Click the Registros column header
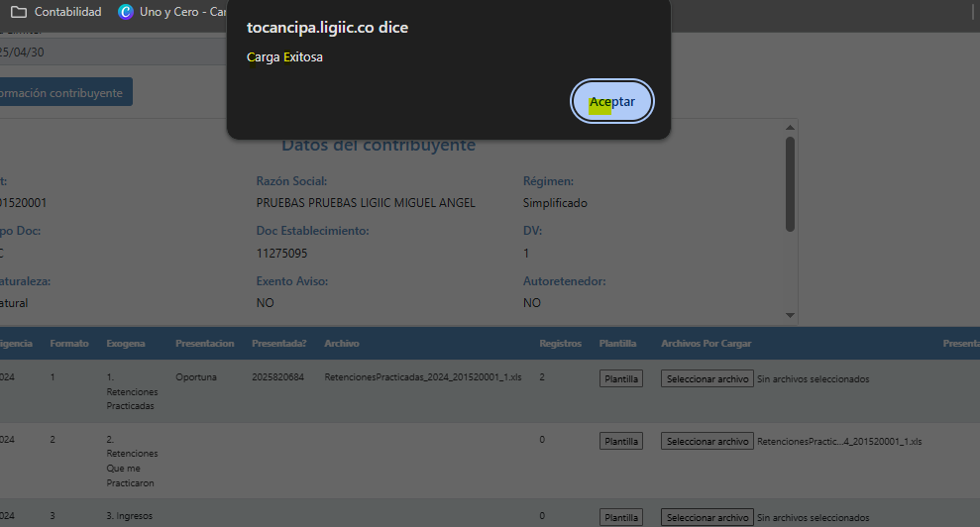Image resolution: width=980 pixels, height=527 pixels. tap(561, 343)
